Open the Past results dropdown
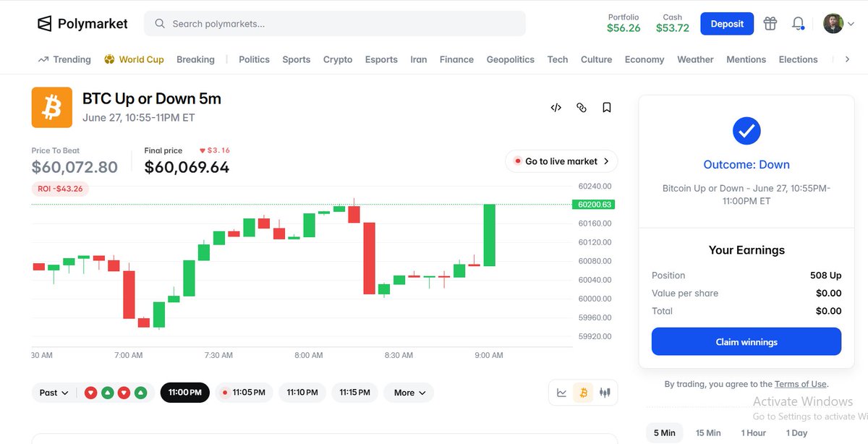868x444 pixels. 54,393
